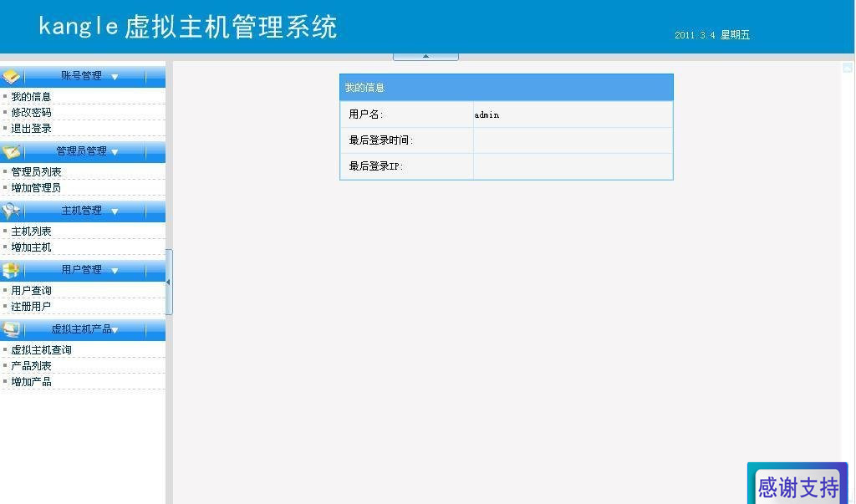The width and height of the screenshot is (856, 504).
Task: Click the book icon beside 账号管理
Action: (11, 76)
